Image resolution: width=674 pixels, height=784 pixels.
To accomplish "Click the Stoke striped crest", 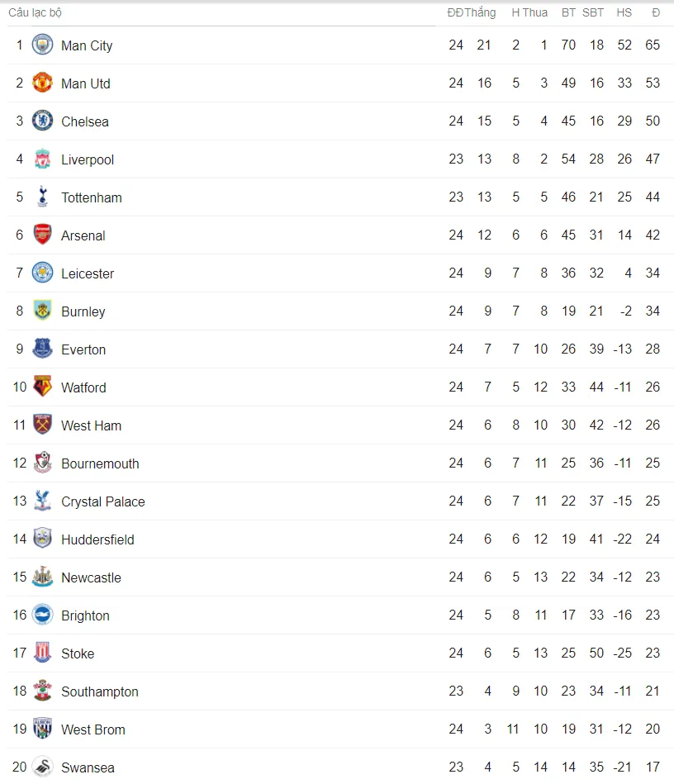I will tap(42, 653).
